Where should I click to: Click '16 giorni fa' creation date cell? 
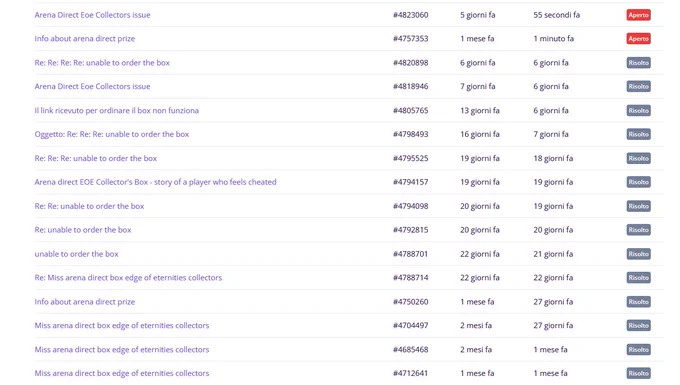point(480,134)
